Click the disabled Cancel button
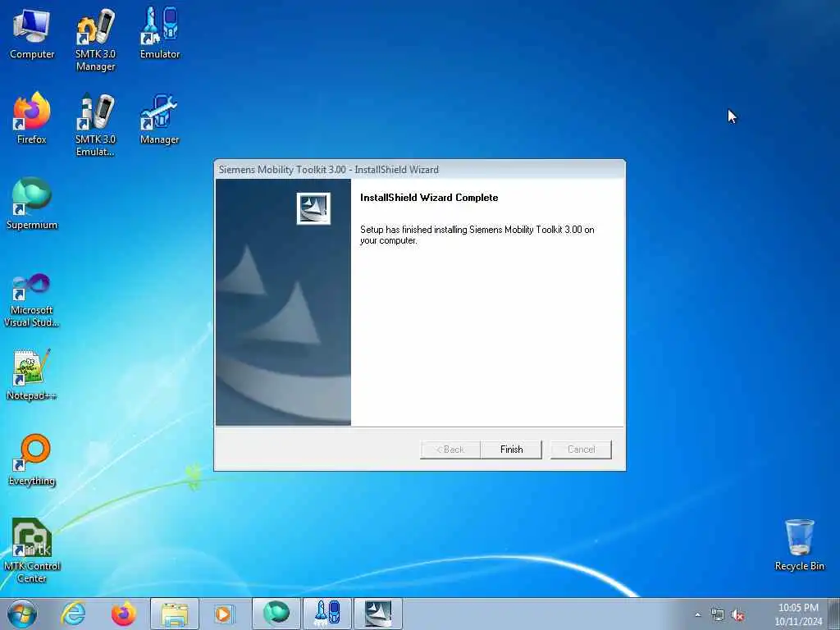 tap(581, 450)
